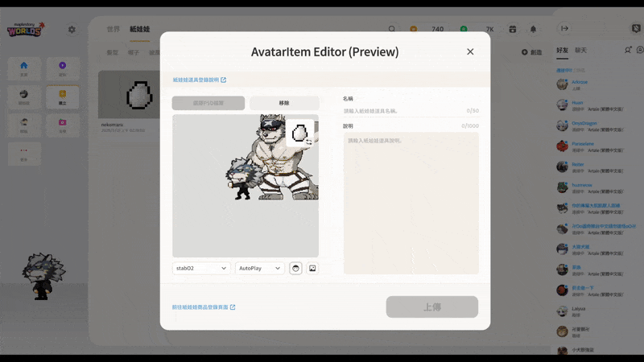This screenshot has width=644, height=362.
Task: Click the MapleStory Worlds logo
Action: pyautogui.click(x=26, y=30)
